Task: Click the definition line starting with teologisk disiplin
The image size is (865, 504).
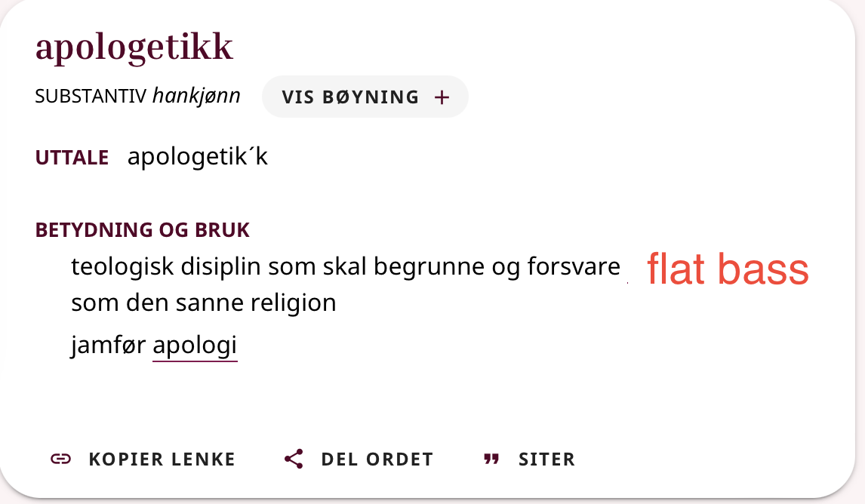Action: [x=345, y=266]
